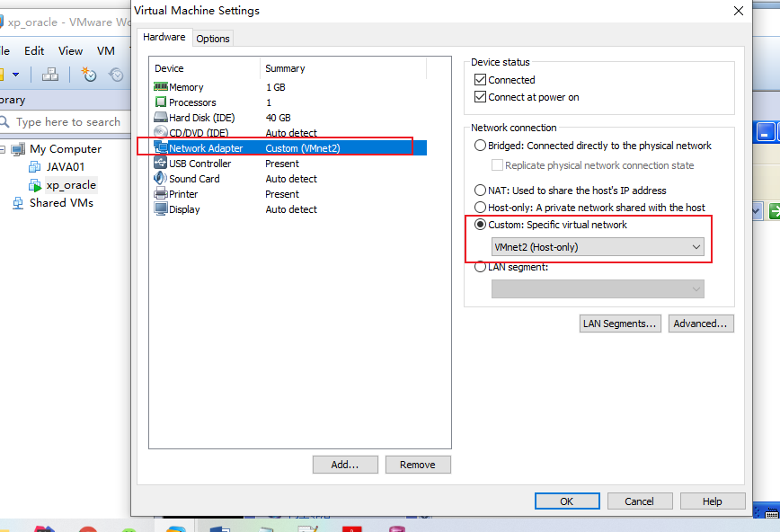Select the Processors device icon

160,102
